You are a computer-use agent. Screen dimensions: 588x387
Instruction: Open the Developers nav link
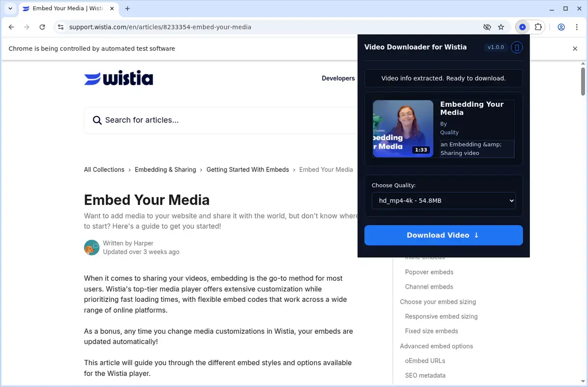tap(338, 78)
